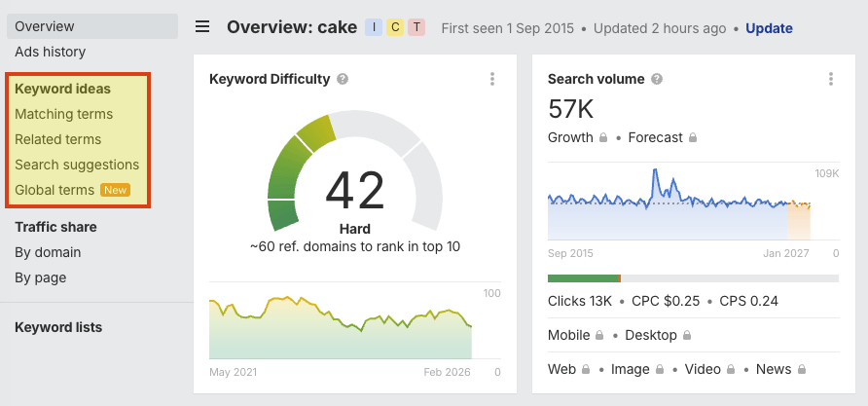Click the hamburger menu icon

(x=202, y=27)
